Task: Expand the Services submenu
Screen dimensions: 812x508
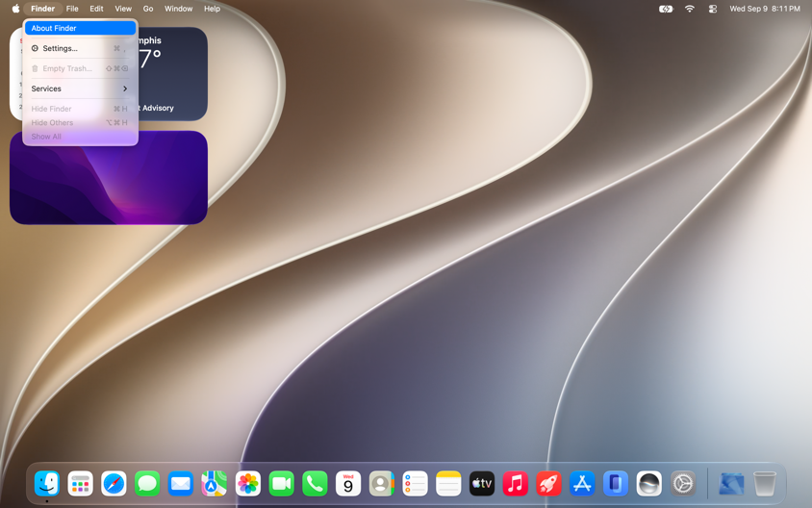Action: click(x=80, y=89)
